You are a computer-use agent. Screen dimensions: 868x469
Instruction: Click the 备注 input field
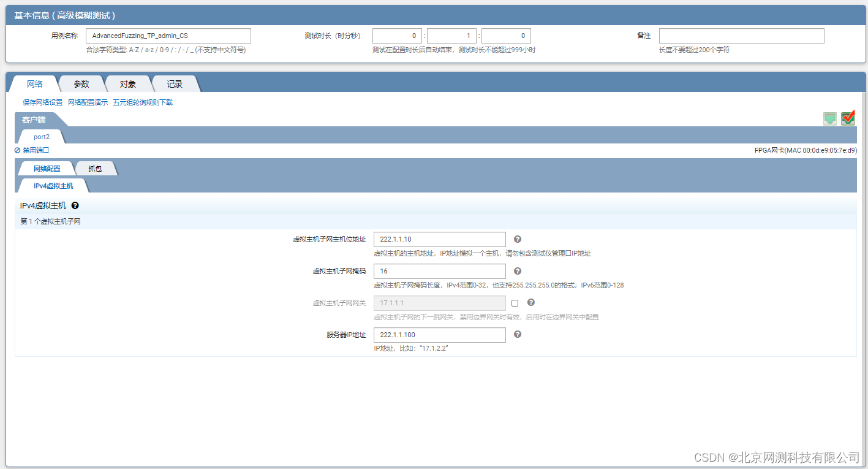coord(742,36)
